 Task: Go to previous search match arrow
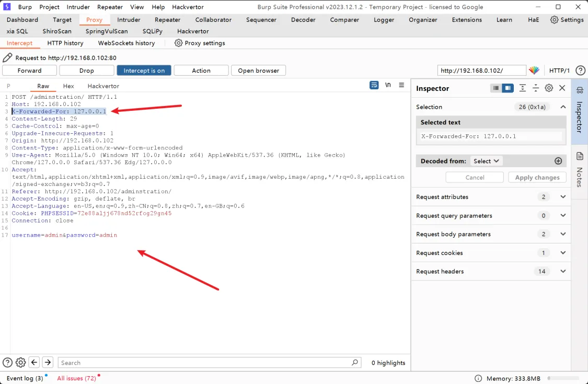tap(34, 363)
